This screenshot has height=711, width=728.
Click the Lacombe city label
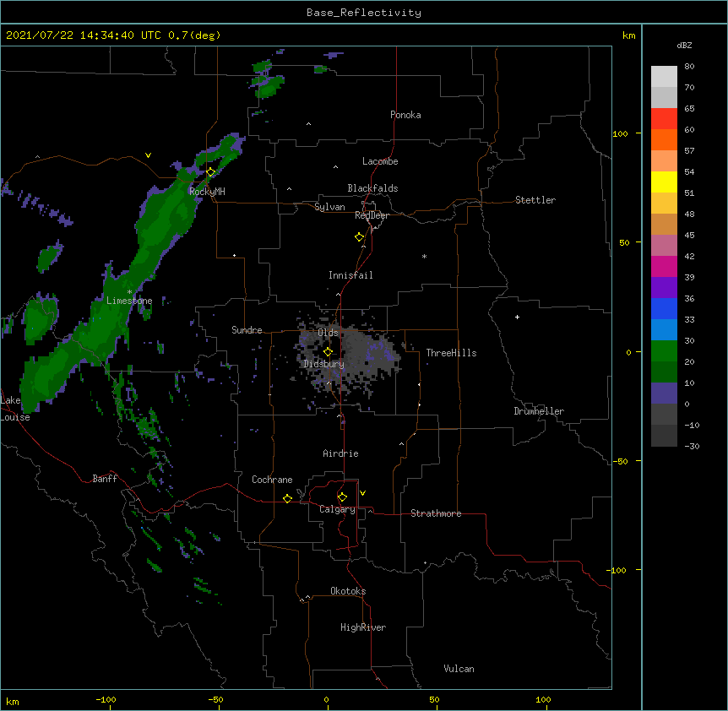(380, 161)
